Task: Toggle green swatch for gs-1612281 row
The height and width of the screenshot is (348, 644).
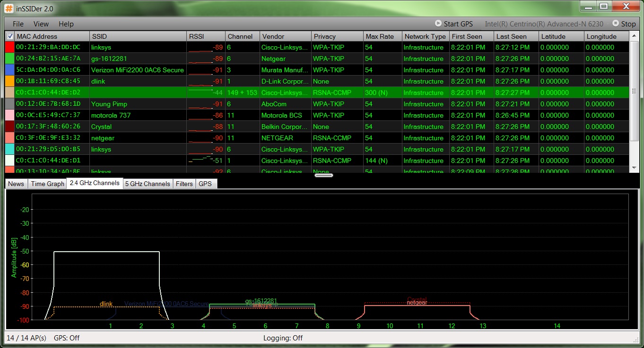Action: pyautogui.click(x=9, y=59)
